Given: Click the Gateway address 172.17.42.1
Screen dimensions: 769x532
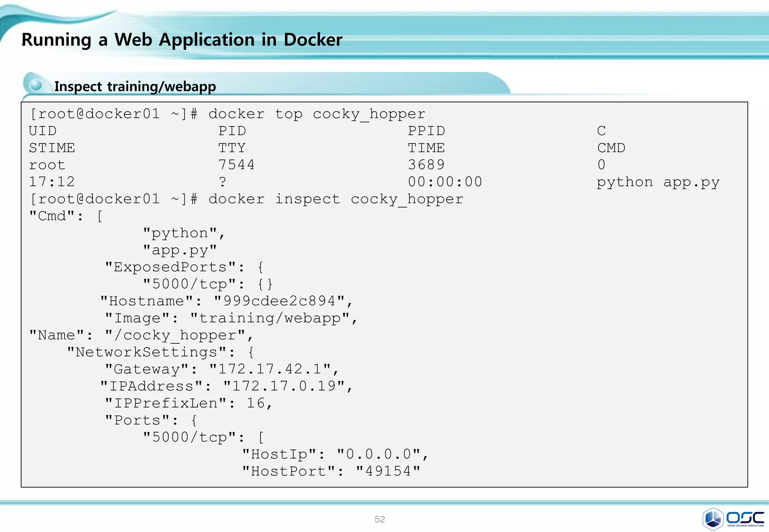Looking at the screenshot, I should [270, 370].
